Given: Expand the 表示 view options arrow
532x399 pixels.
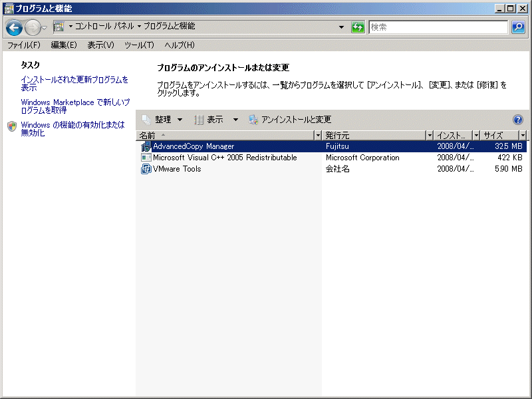Looking at the screenshot, I should (x=235, y=120).
